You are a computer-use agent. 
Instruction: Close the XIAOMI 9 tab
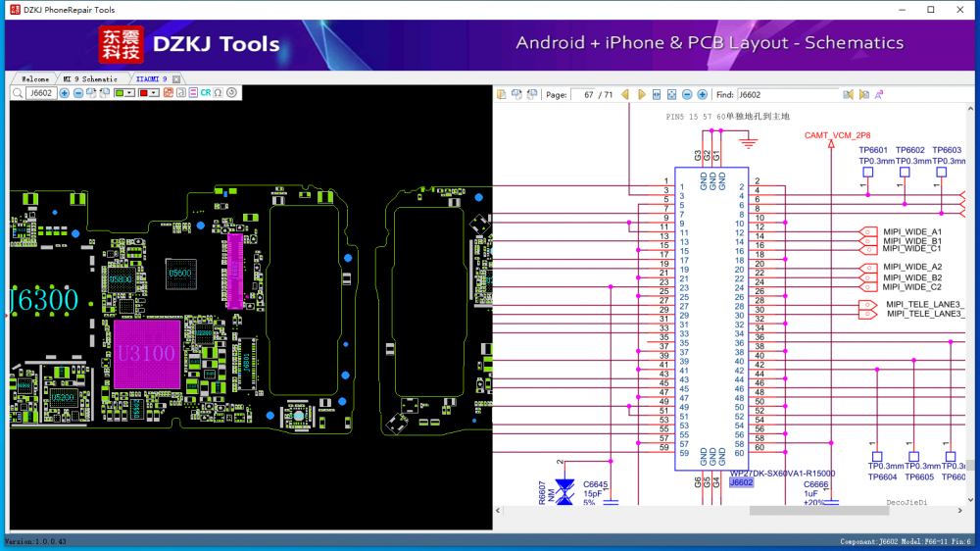(176, 78)
